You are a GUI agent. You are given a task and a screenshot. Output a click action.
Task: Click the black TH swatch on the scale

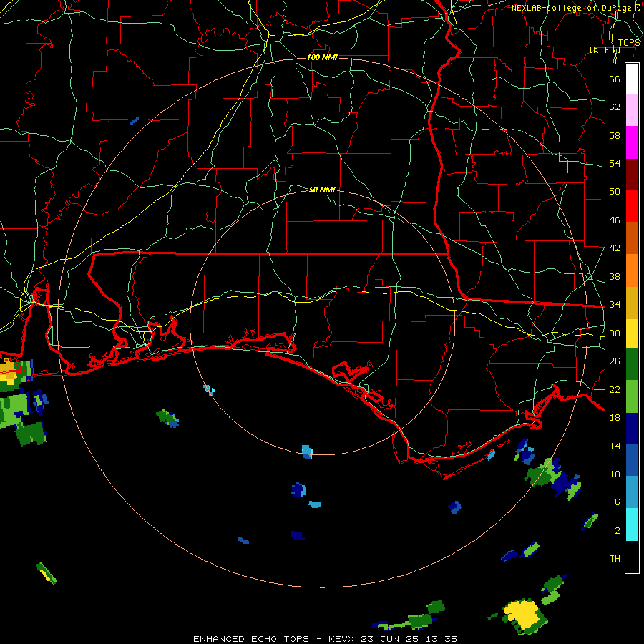[632, 557]
